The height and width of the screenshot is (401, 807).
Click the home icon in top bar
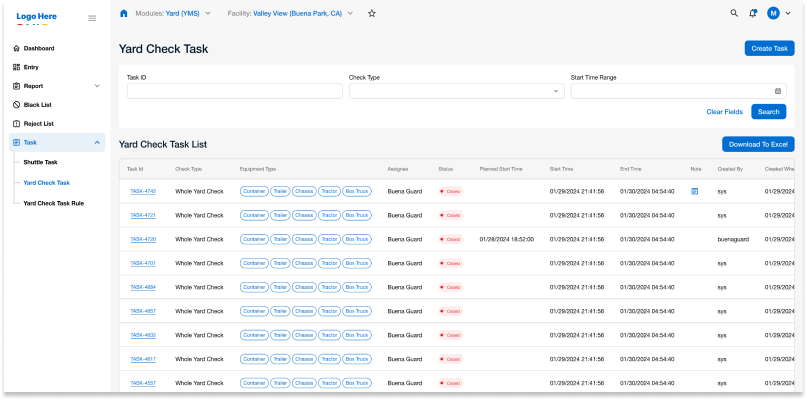point(124,13)
